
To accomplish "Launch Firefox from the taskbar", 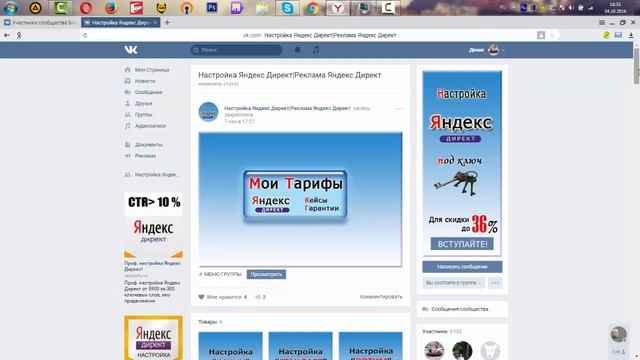I will 111,8.
